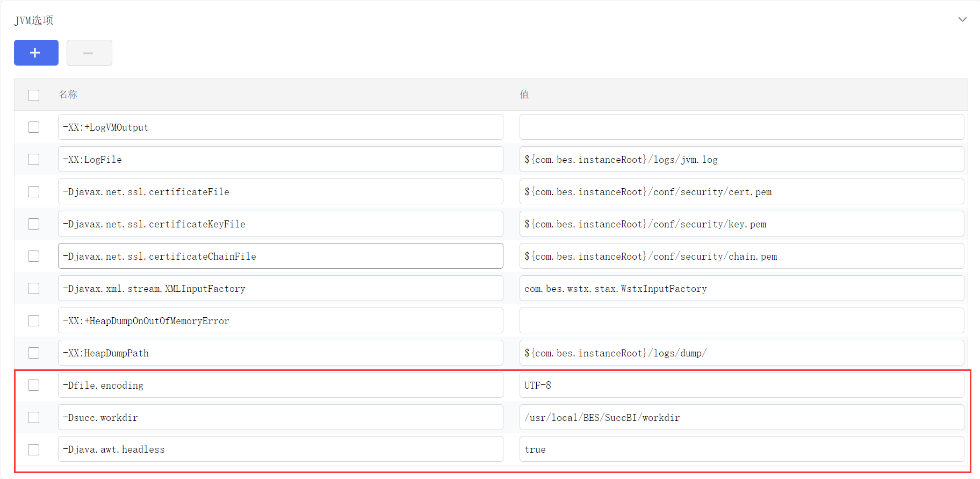Screen dimensions: 980x479
Task: Edit the headless value field containing true
Action: pos(741,449)
